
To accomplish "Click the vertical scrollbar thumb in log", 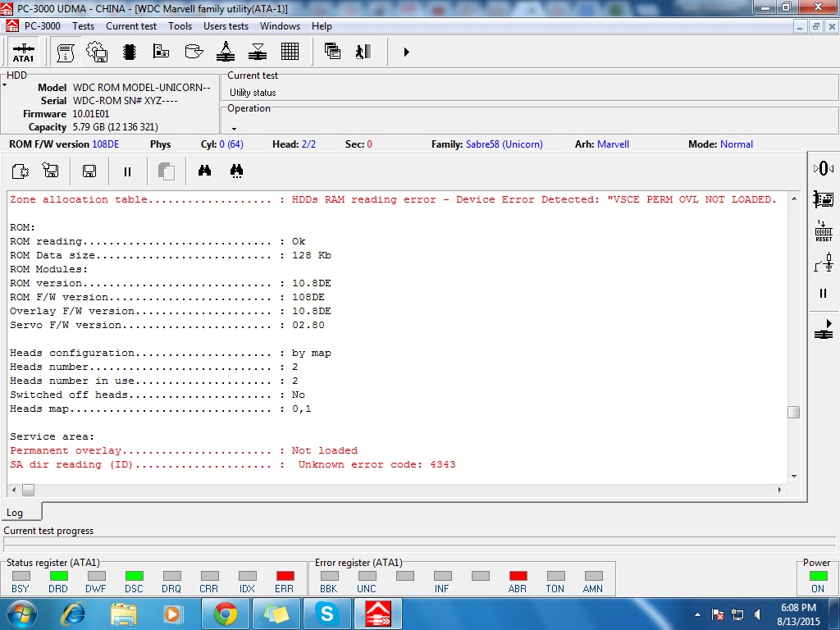I will (794, 412).
